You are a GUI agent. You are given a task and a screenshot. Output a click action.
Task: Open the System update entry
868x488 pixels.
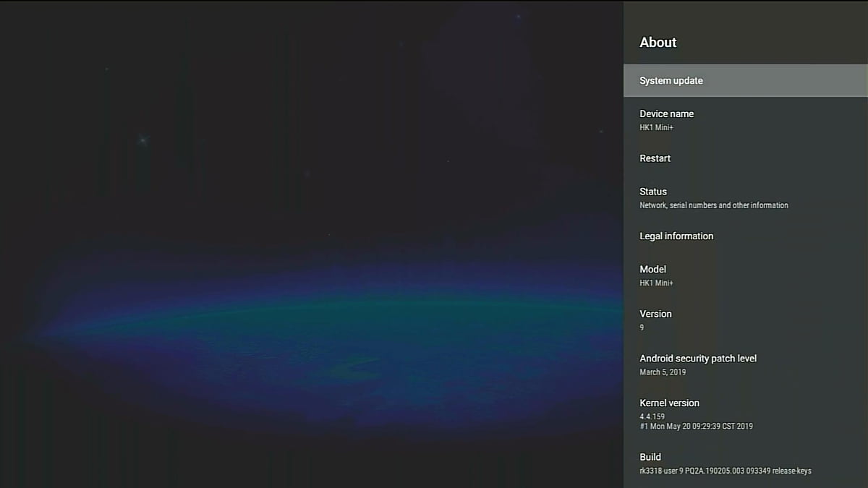(746, 80)
